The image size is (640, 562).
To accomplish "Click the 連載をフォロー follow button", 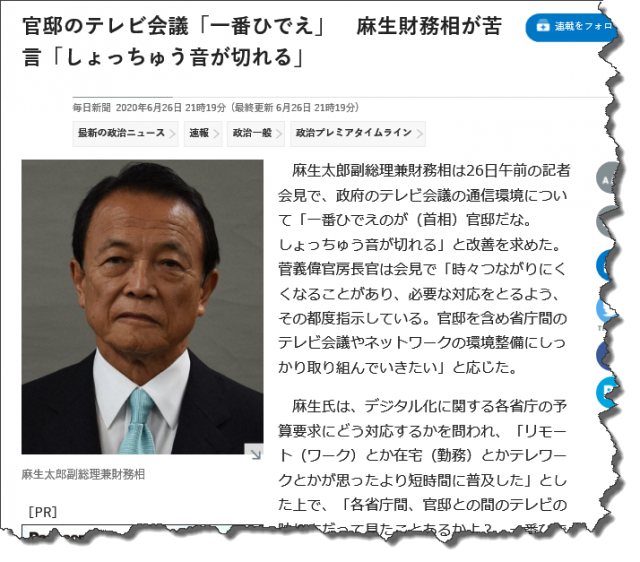I will pos(571,27).
